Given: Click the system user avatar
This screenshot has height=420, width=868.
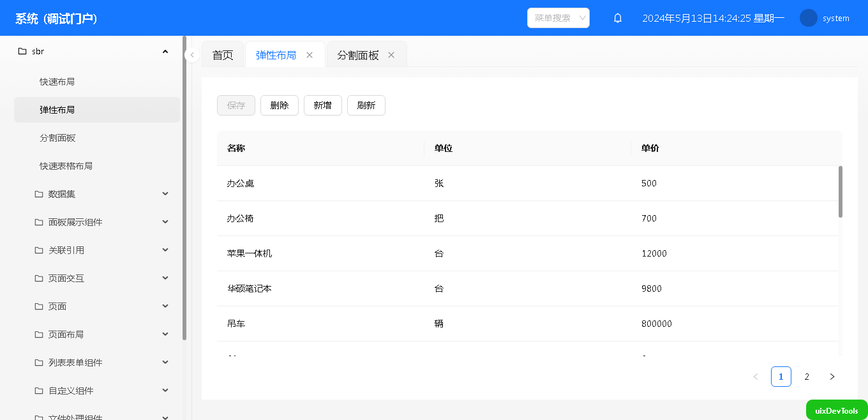Looking at the screenshot, I should point(809,18).
